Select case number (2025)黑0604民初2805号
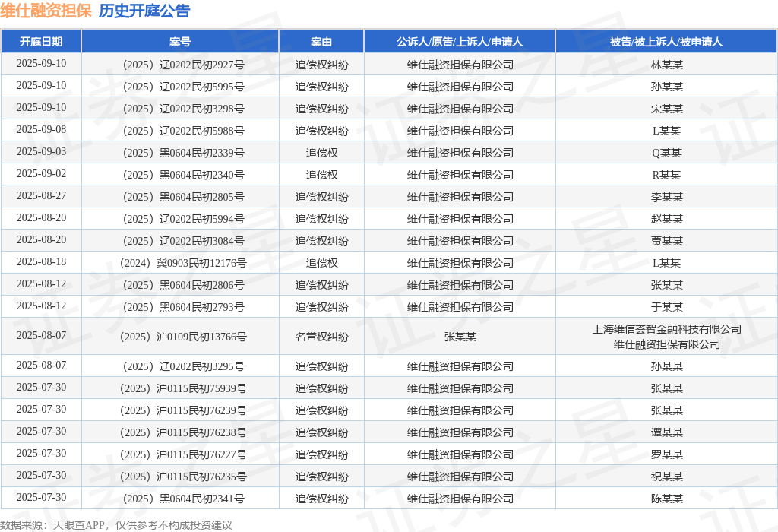778x532 pixels. click(x=183, y=197)
